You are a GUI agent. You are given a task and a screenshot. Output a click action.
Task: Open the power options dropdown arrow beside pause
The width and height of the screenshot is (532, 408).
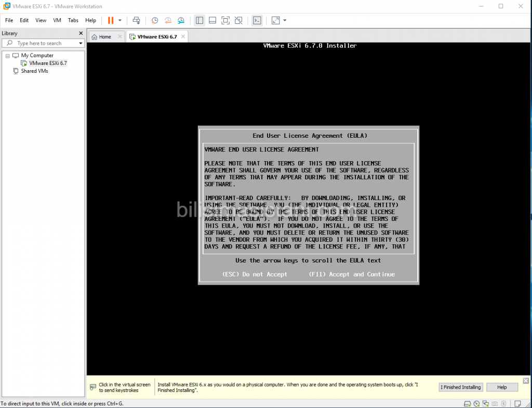tap(120, 20)
